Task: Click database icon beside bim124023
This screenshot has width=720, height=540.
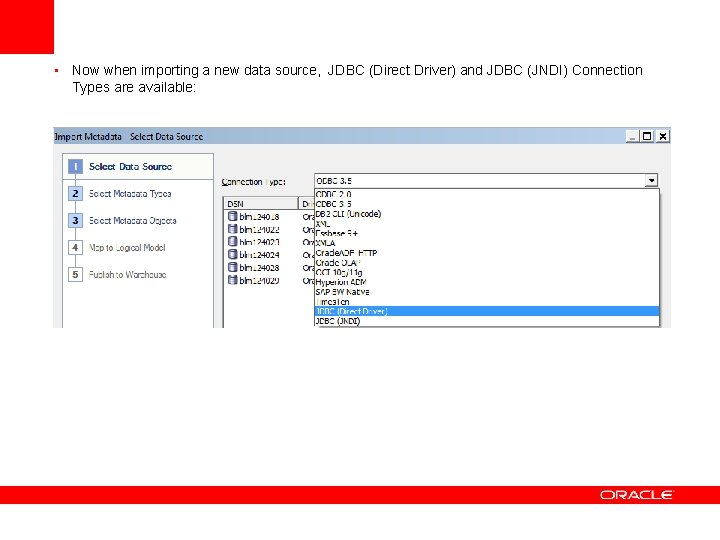Action: tap(233, 242)
